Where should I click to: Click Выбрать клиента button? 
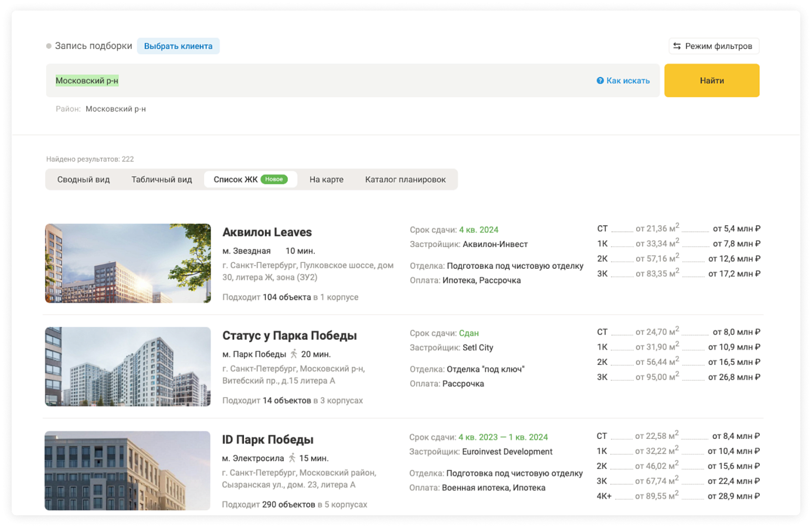coord(178,46)
